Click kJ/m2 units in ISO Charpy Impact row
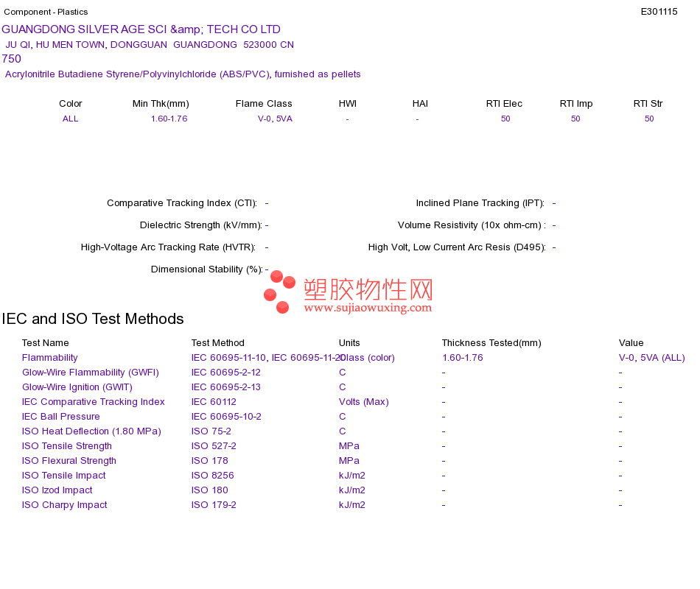700x589 pixels. tap(352, 505)
